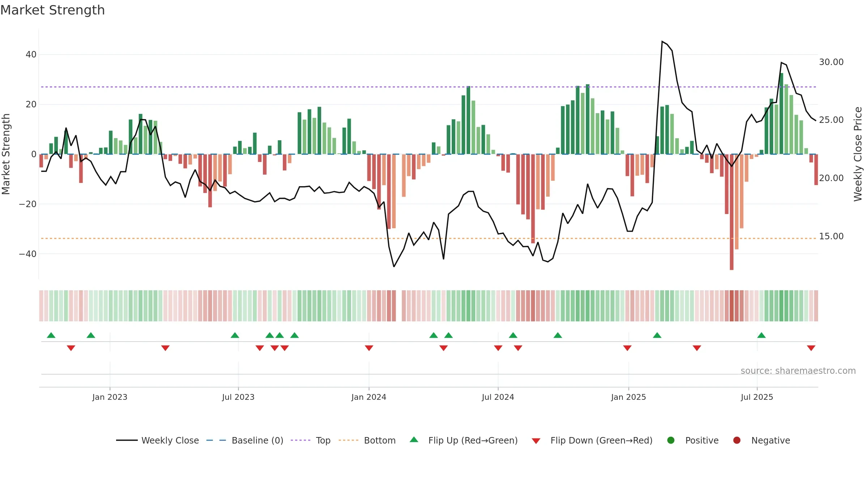
Task: Click the Market Strength chart title
Action: click(x=52, y=10)
